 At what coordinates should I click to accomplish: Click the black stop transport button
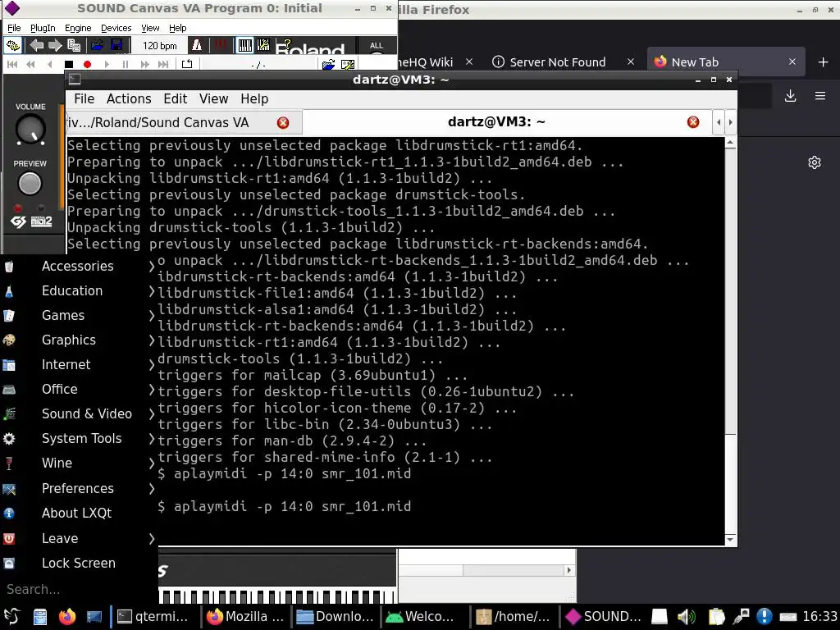pos(69,64)
